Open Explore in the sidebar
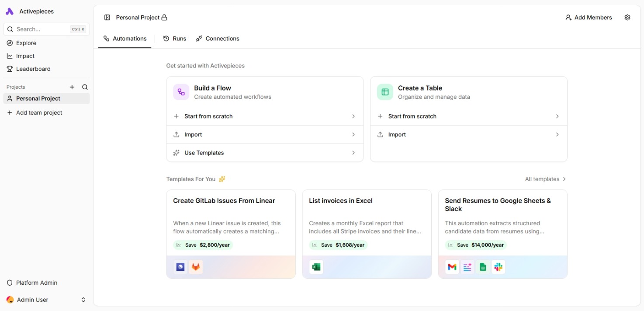The image size is (644, 311). 46,43
